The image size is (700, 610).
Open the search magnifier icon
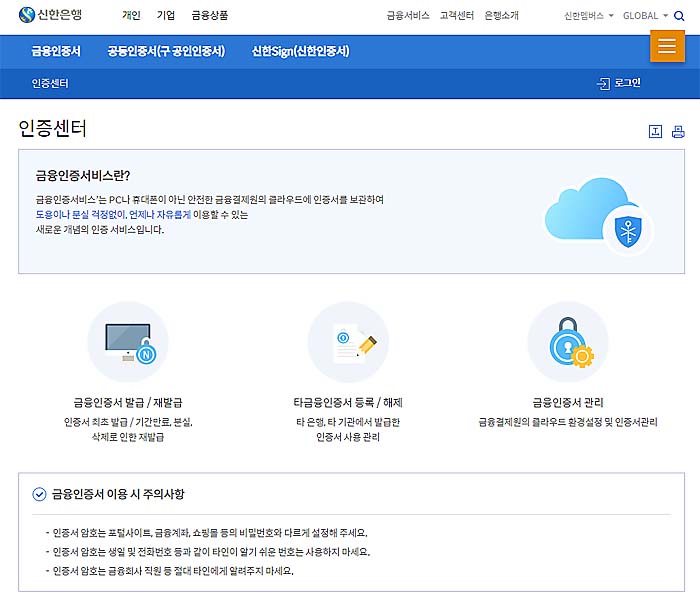click(x=679, y=16)
